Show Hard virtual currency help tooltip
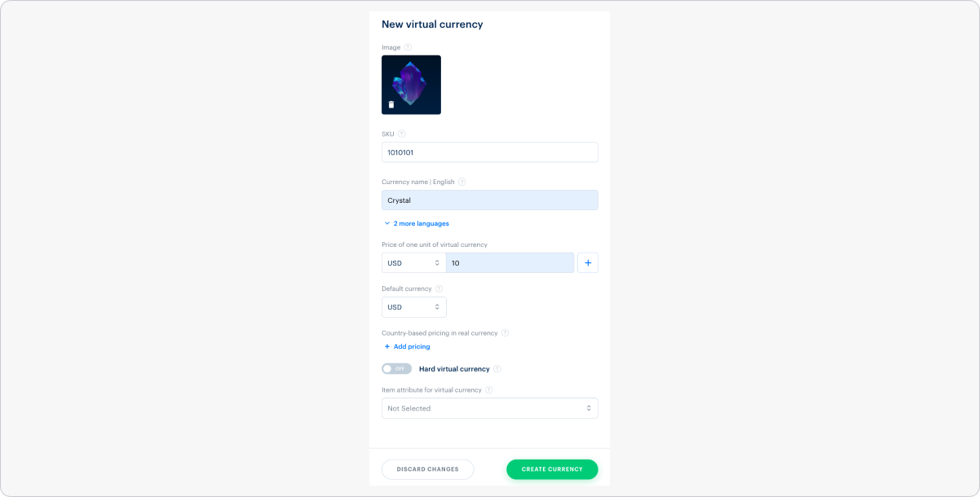This screenshot has height=497, width=980. tap(497, 369)
